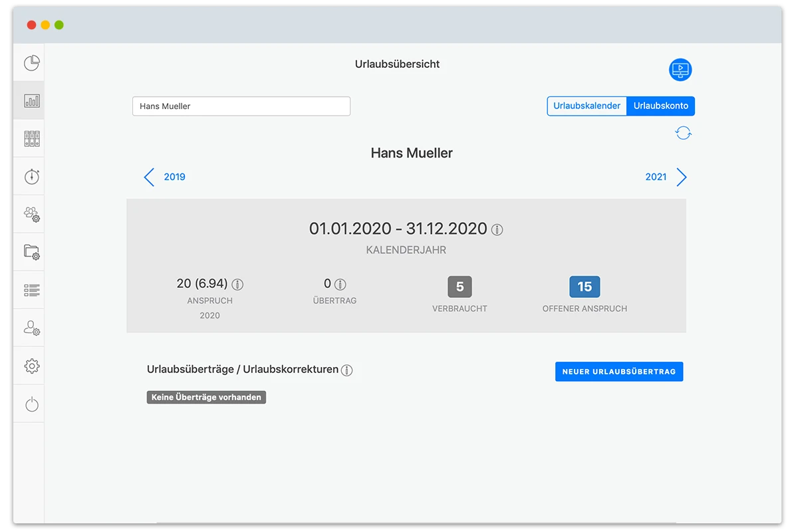798x532 pixels.
Task: Click the 'ÜBERTRAG' label
Action: (334, 301)
